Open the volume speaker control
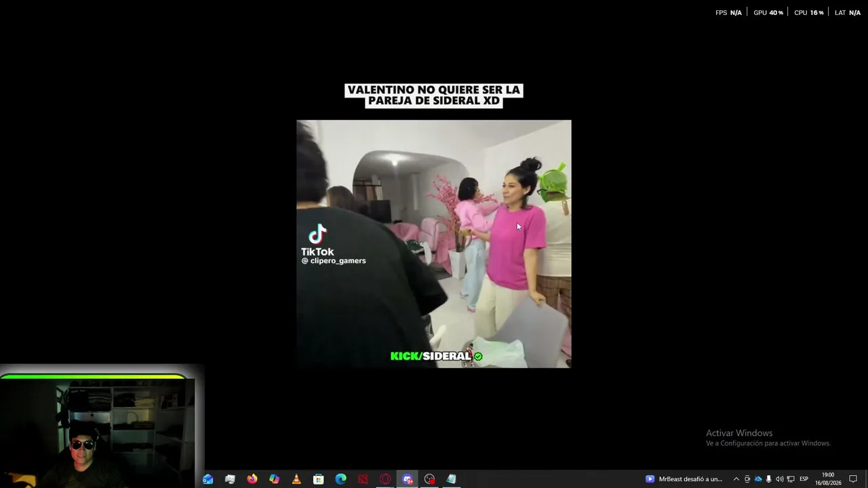This screenshot has height=488, width=868. [x=779, y=479]
